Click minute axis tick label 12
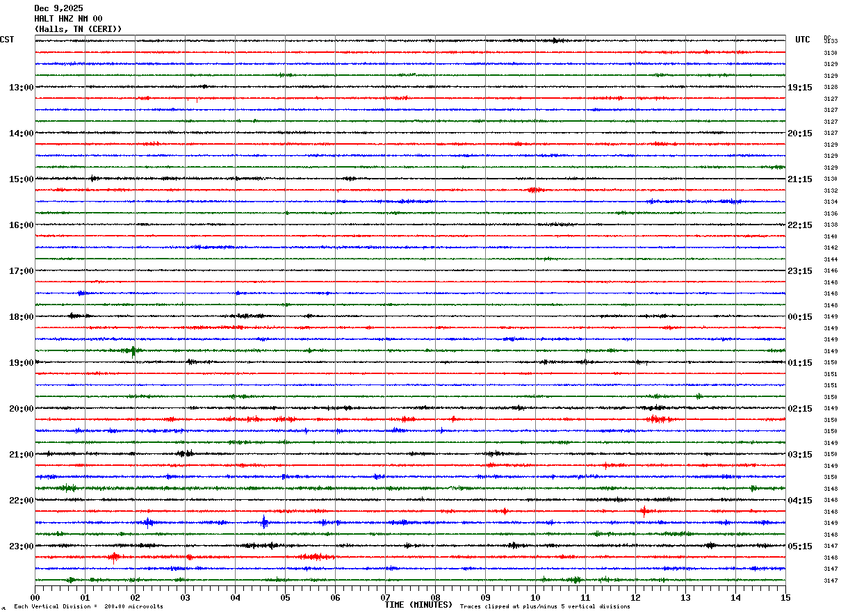Image resolution: width=841 pixels, height=616 pixels. tap(635, 597)
